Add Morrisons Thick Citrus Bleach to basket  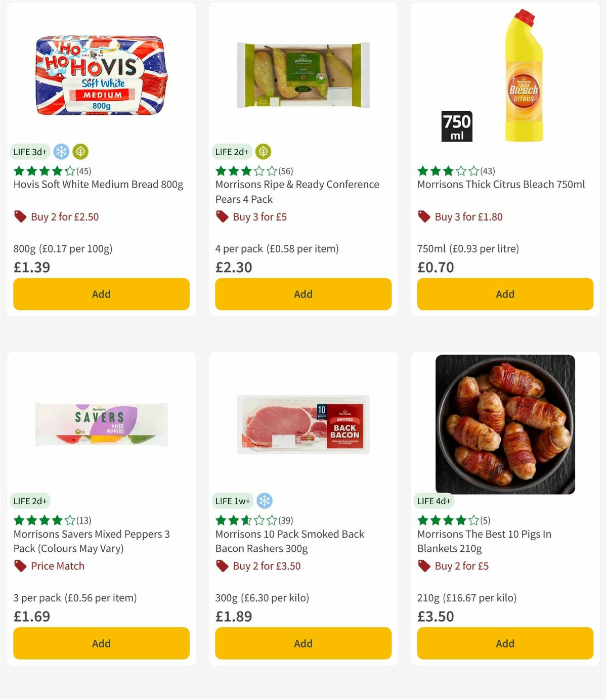point(504,294)
